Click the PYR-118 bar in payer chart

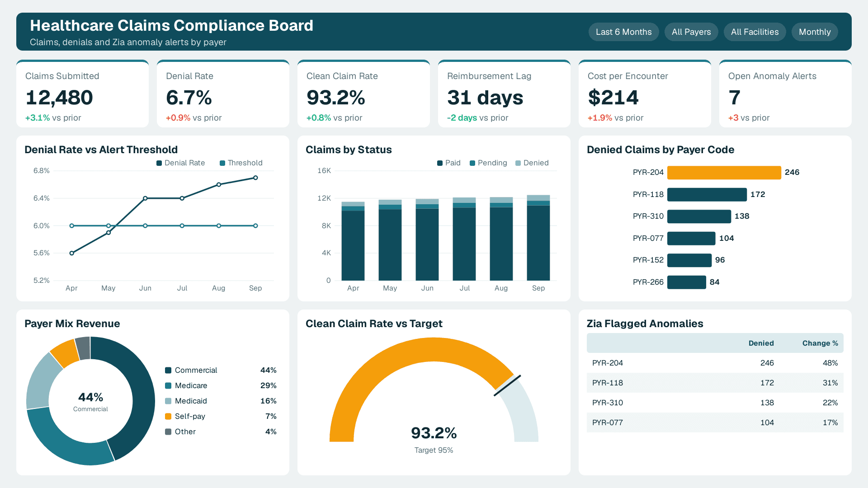[x=707, y=195]
